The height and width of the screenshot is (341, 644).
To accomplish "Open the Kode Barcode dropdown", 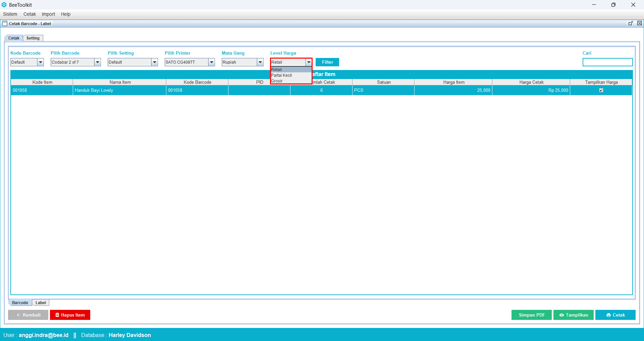I will [41, 62].
